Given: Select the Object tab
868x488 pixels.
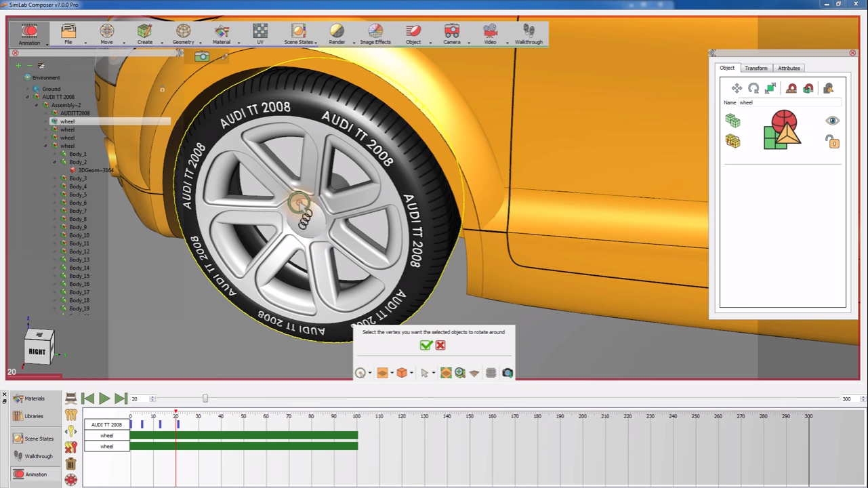Looking at the screenshot, I should 727,68.
